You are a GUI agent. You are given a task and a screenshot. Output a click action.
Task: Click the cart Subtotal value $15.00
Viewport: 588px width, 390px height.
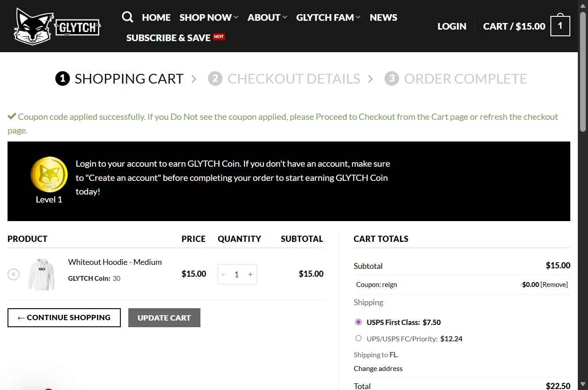tap(558, 266)
